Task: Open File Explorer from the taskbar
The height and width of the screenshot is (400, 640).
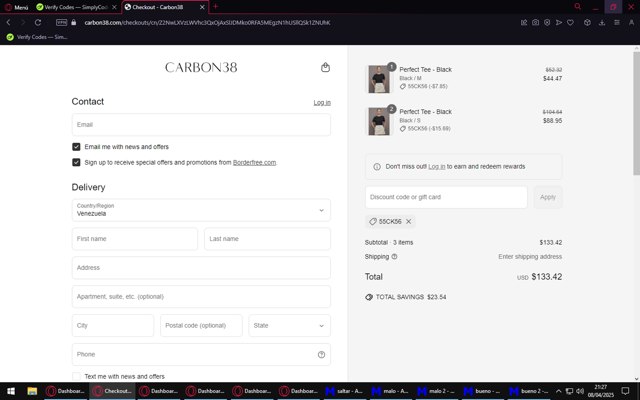Action: point(32,391)
